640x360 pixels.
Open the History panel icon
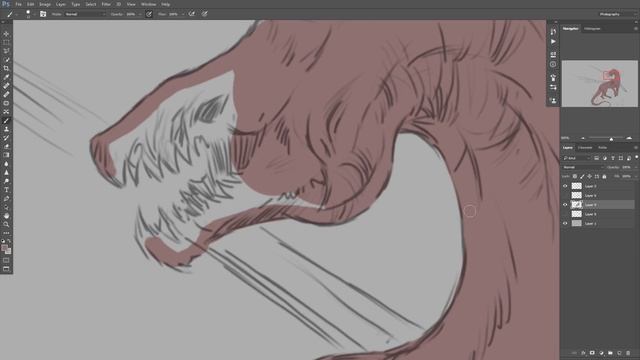553,31
